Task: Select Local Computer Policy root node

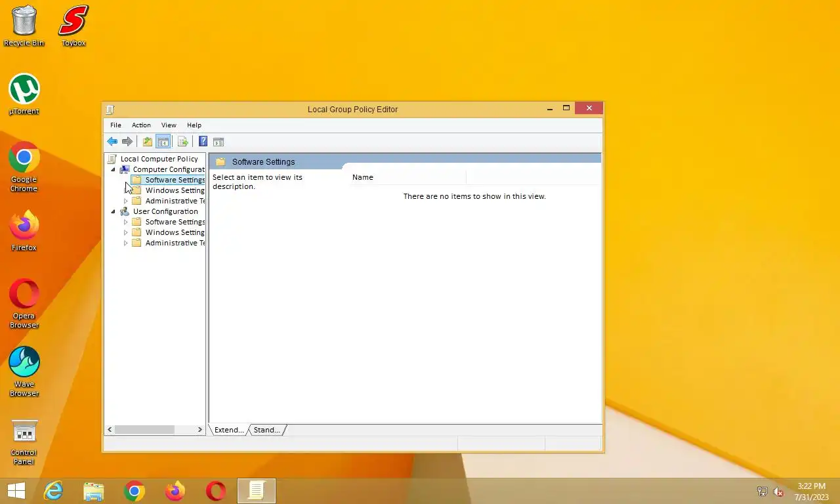Action: pyautogui.click(x=159, y=159)
